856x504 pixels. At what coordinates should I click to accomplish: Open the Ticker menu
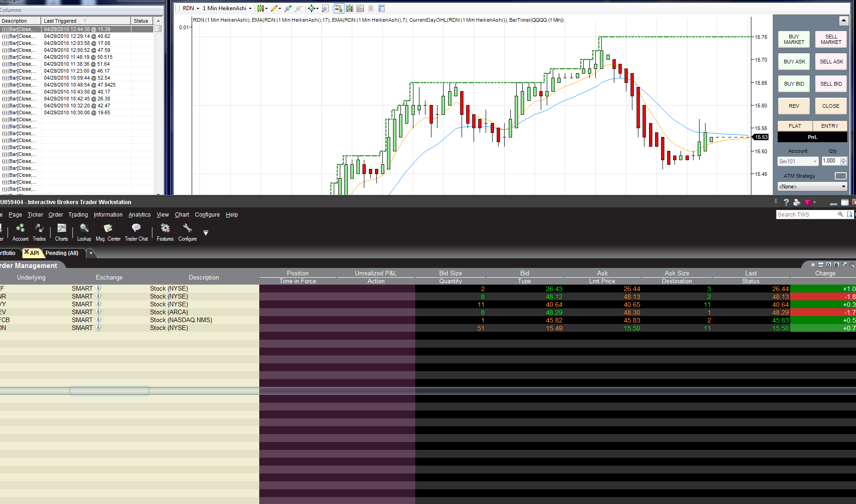coord(35,215)
